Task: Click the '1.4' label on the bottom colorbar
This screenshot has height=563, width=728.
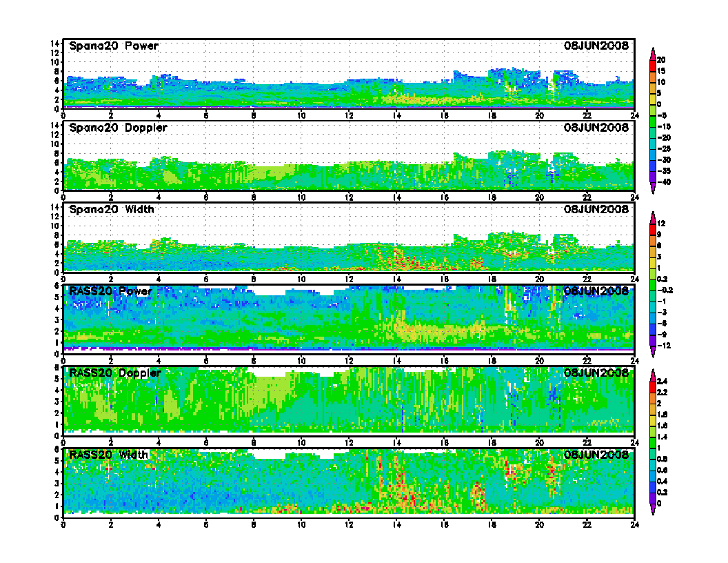Action: click(x=663, y=437)
